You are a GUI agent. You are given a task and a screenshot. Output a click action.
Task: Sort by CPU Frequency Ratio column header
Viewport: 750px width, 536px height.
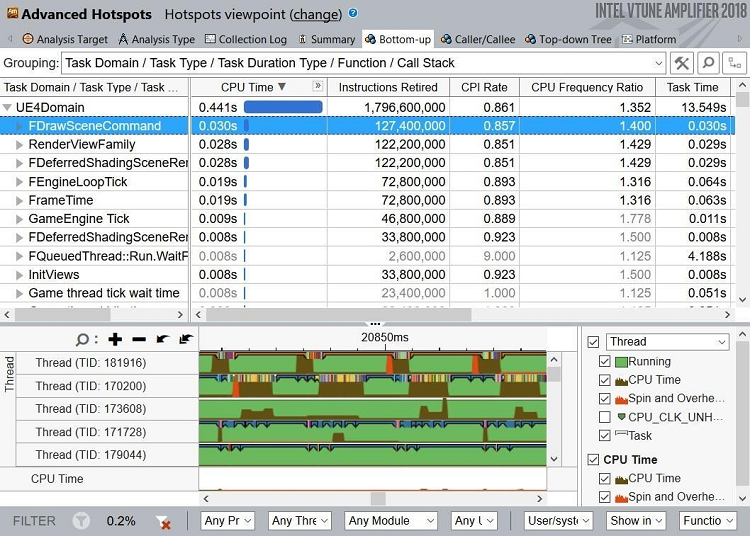587,87
